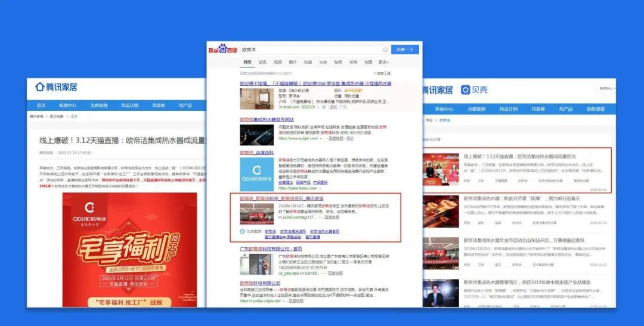Click 灵感案例 in left 腾讯家居 nav bar
644x326 pixels.
pos(98,105)
